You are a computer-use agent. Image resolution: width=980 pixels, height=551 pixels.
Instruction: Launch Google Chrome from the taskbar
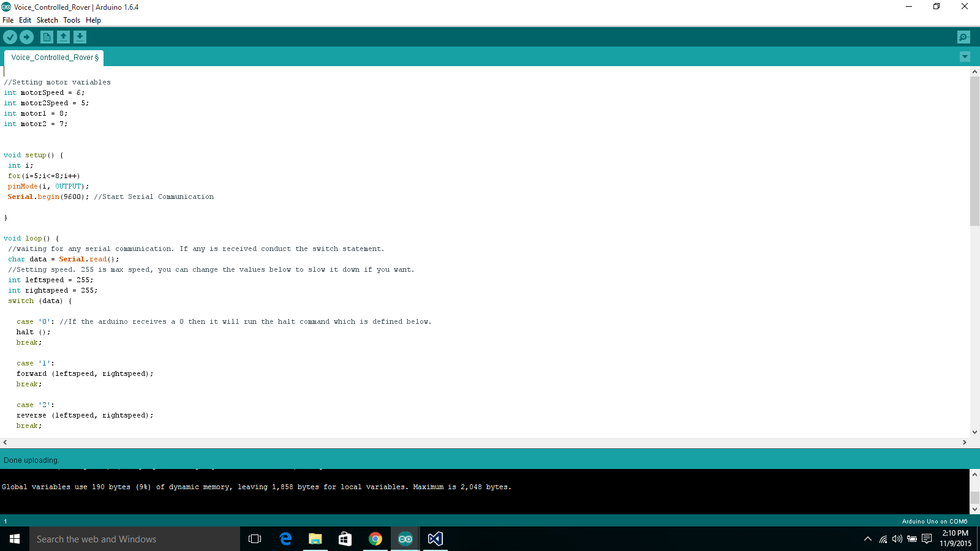tap(375, 539)
